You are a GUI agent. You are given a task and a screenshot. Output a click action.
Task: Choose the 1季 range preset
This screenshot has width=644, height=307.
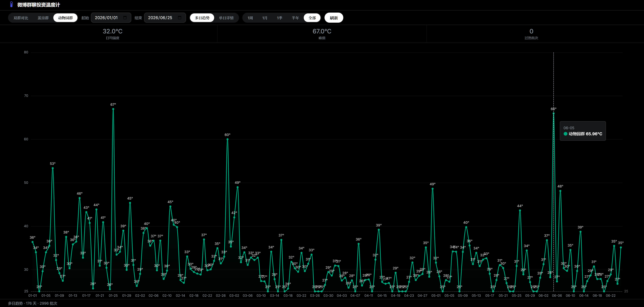[279, 18]
